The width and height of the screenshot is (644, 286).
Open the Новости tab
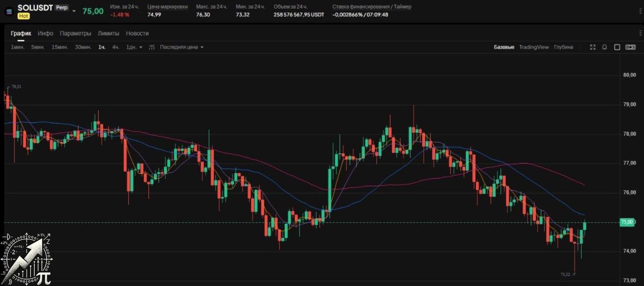click(137, 33)
